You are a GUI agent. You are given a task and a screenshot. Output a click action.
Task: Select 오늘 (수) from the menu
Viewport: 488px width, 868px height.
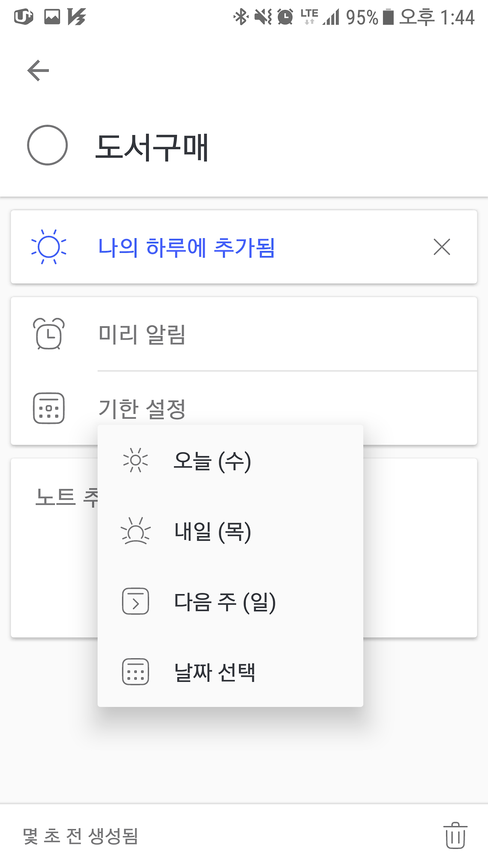pos(212,461)
